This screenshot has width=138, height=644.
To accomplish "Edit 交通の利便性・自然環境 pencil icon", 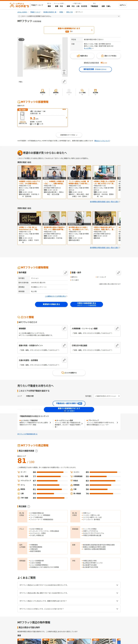I will 64,360.
